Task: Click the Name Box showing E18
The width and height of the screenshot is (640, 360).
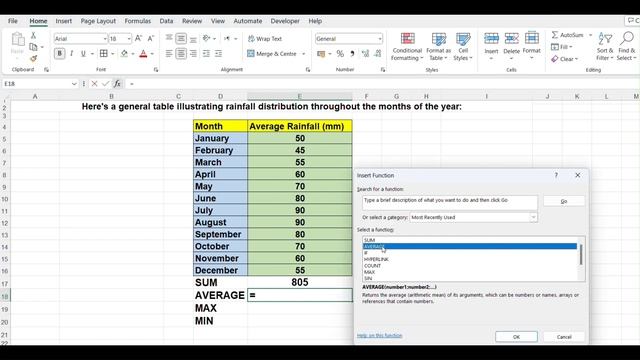Action: (37, 84)
